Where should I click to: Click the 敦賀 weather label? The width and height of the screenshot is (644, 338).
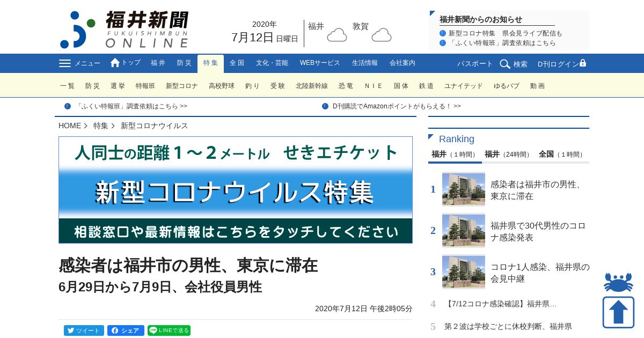click(x=361, y=26)
